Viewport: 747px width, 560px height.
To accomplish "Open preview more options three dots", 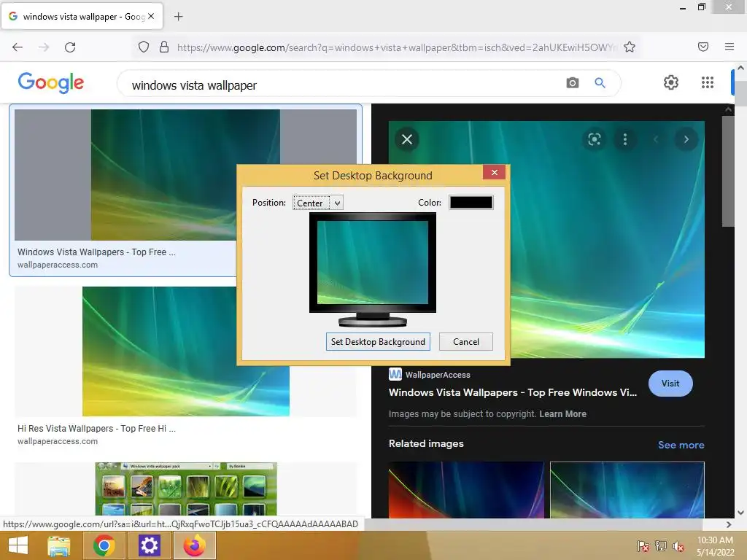I will [625, 139].
